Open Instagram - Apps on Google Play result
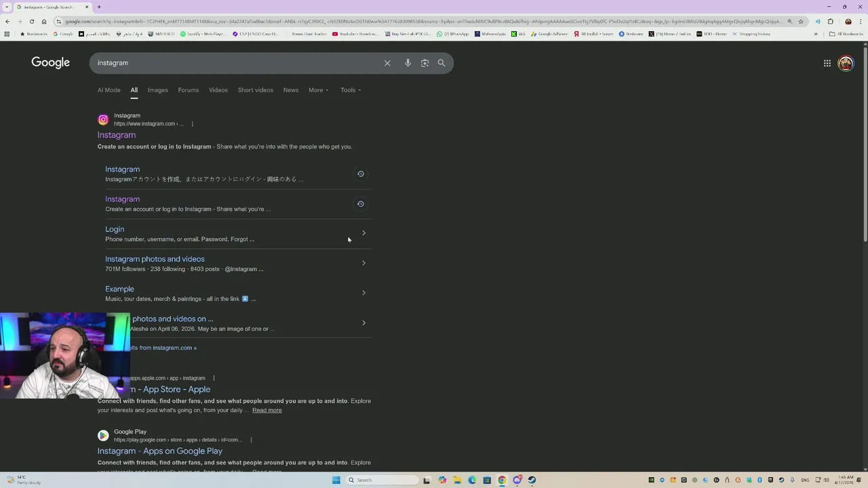The height and width of the screenshot is (488, 868). point(160,451)
